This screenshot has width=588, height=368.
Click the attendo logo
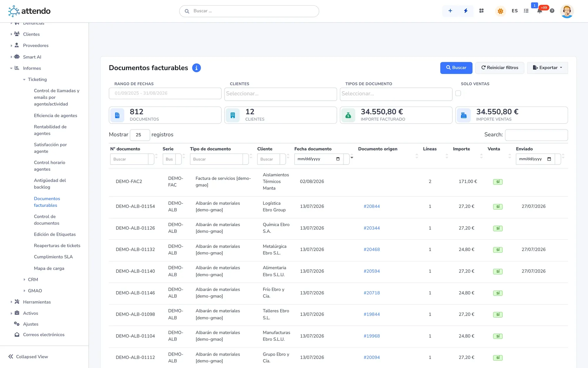click(x=29, y=11)
